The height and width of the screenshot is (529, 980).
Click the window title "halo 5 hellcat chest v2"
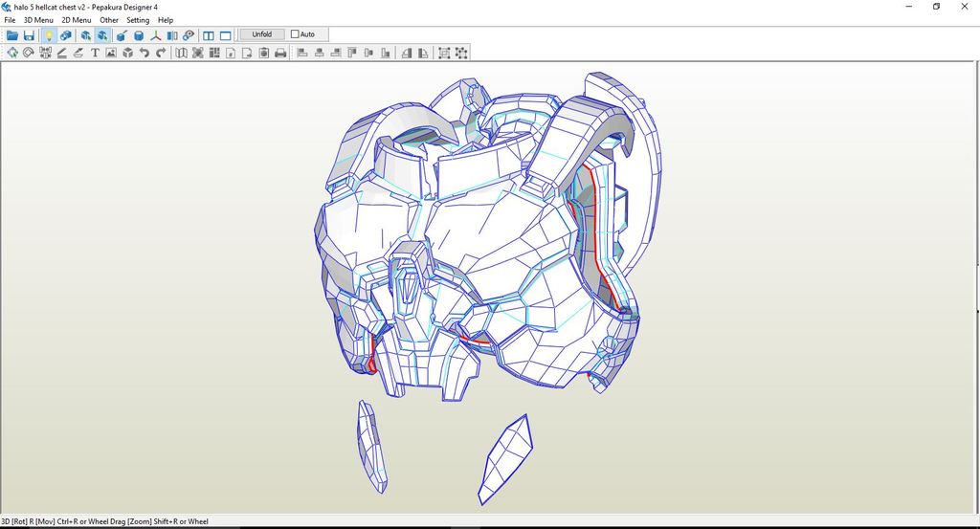(x=50, y=7)
